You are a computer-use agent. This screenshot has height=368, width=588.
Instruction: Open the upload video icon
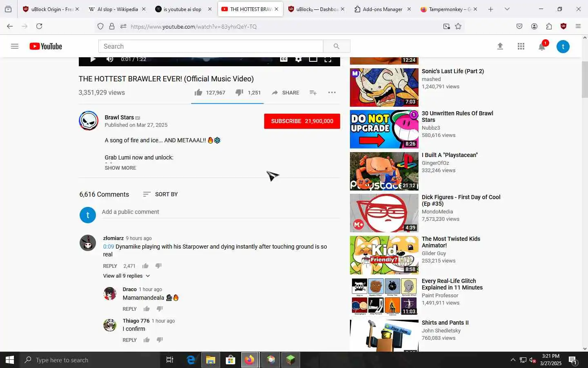tap(500, 46)
